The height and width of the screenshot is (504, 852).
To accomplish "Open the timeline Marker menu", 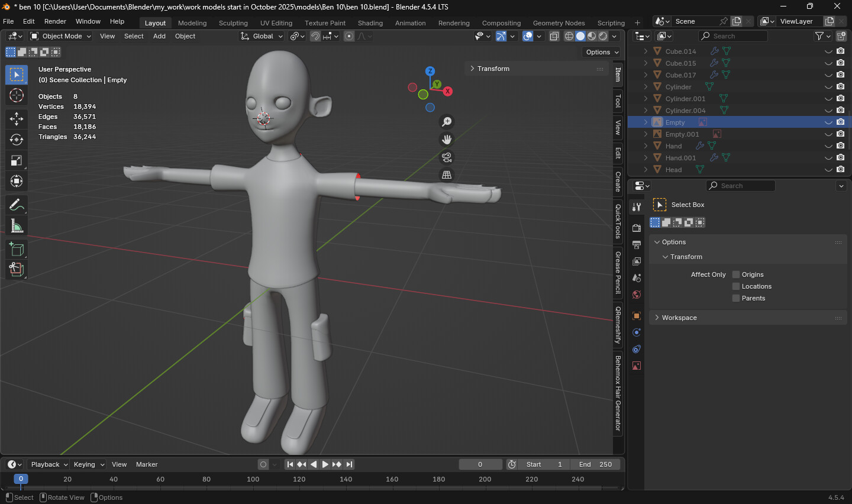I will pyautogui.click(x=147, y=464).
